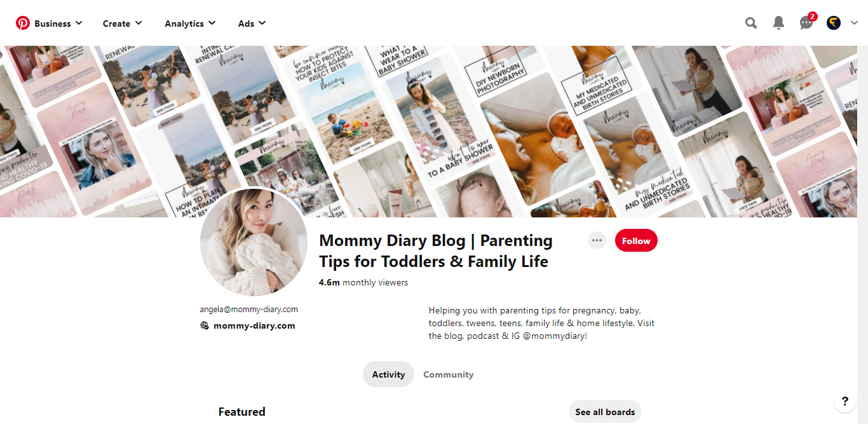
Task: Click the Mommy Diary profile photo
Action: pos(254,242)
